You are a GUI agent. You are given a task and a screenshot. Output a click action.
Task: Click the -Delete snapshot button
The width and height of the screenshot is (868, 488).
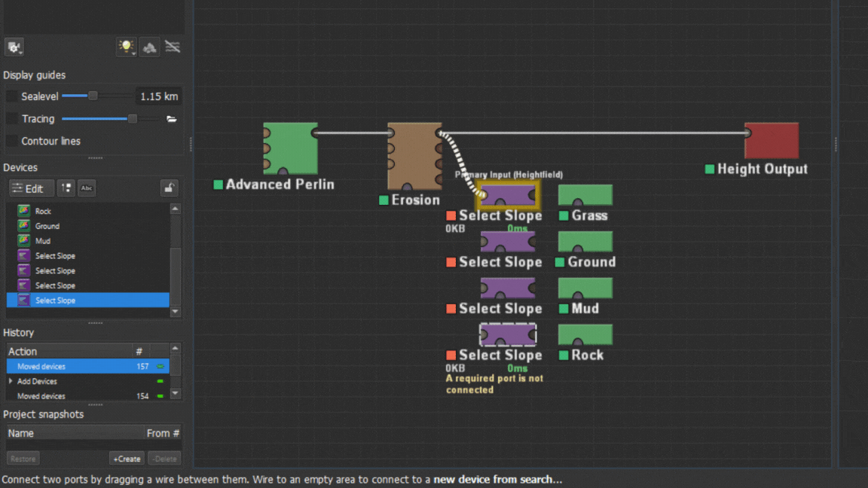click(x=164, y=459)
